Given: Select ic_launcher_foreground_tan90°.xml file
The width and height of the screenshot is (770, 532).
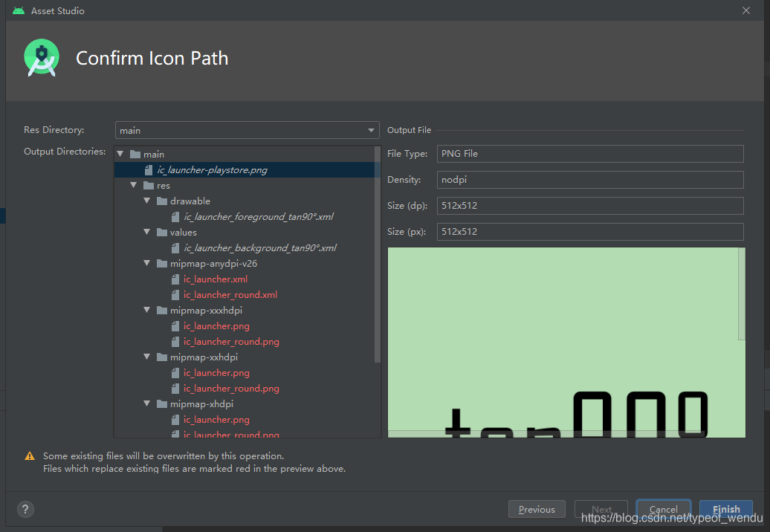Looking at the screenshot, I should (x=259, y=216).
